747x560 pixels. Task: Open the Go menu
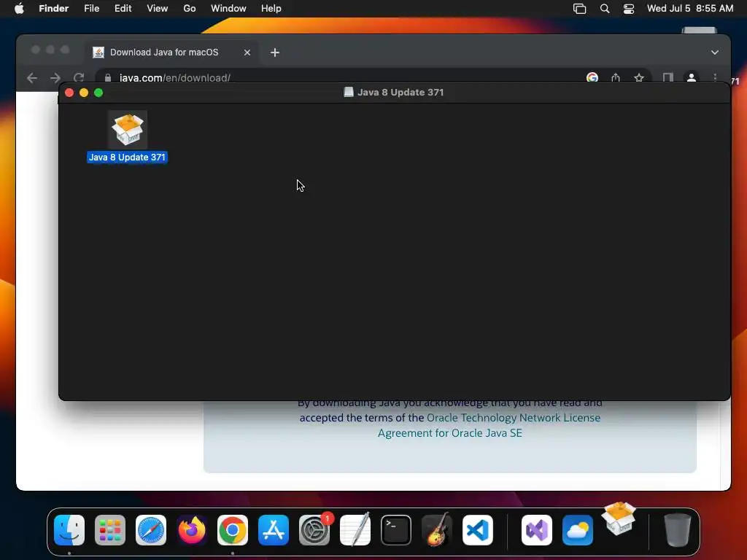coord(190,9)
